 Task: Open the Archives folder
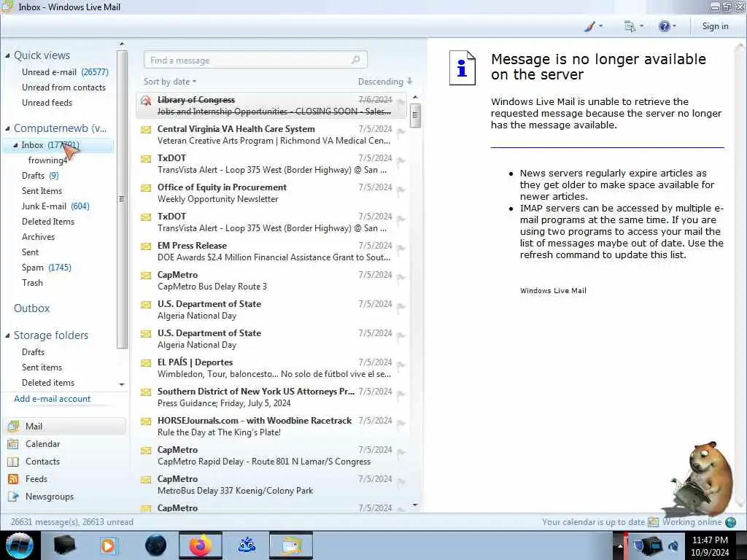click(x=38, y=237)
